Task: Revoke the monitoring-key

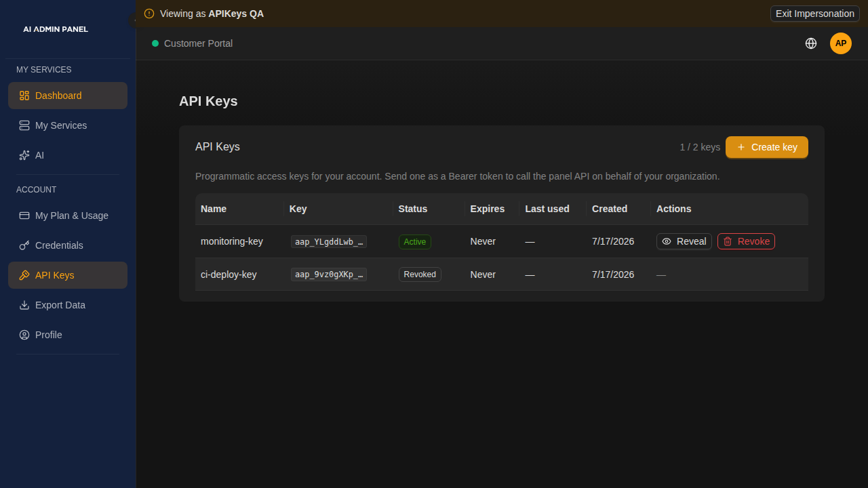Action: (746, 241)
